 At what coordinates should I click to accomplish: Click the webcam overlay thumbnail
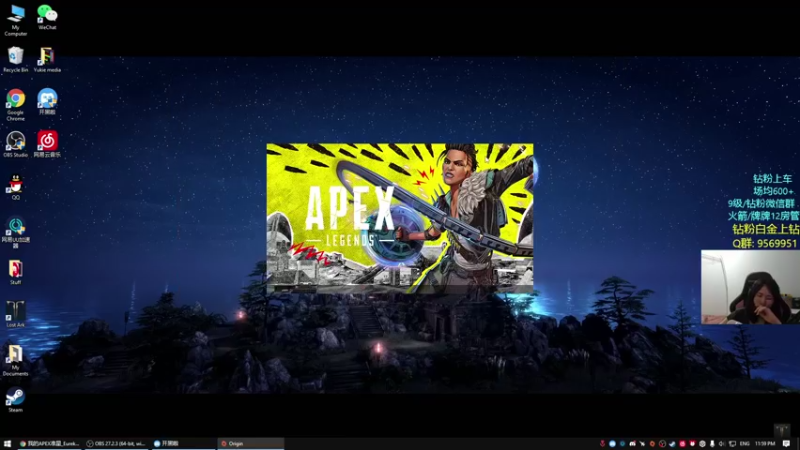tap(750, 287)
